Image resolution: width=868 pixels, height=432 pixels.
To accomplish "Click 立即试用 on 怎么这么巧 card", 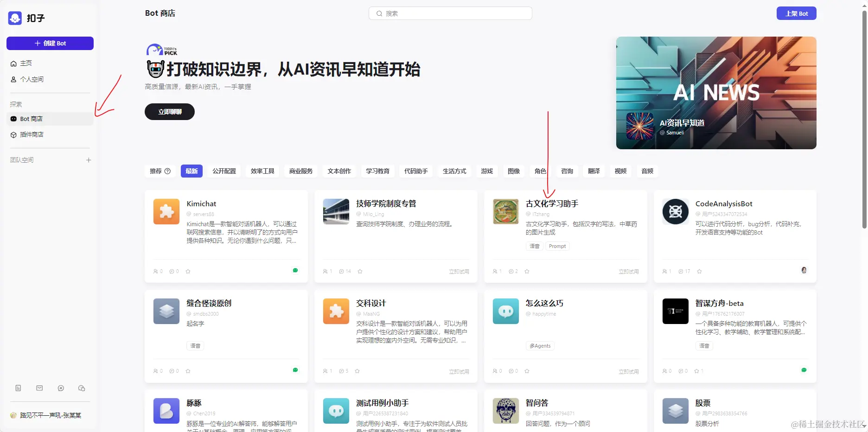I will click(629, 372).
